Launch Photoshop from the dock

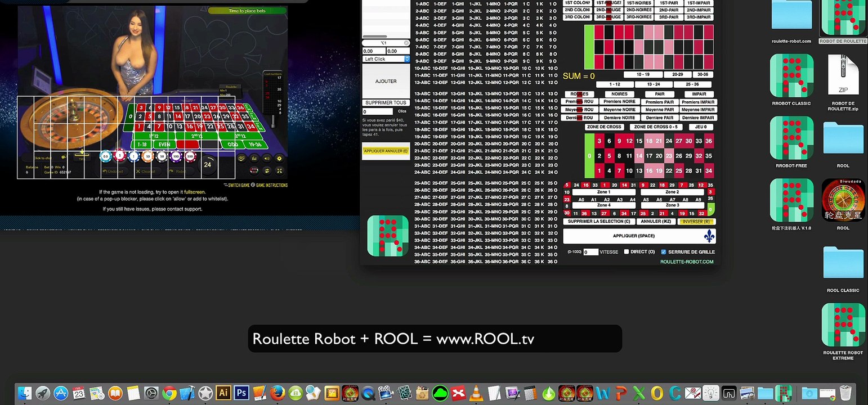(241, 393)
